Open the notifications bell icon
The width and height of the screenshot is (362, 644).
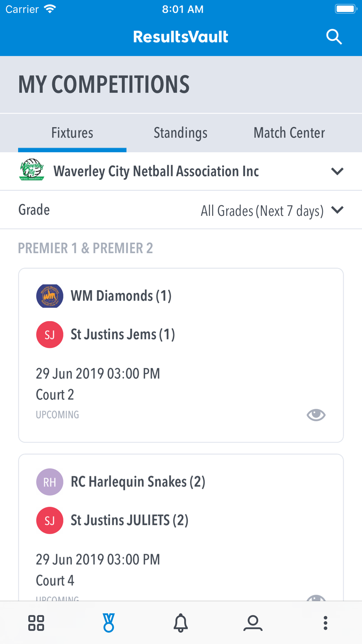tap(181, 623)
